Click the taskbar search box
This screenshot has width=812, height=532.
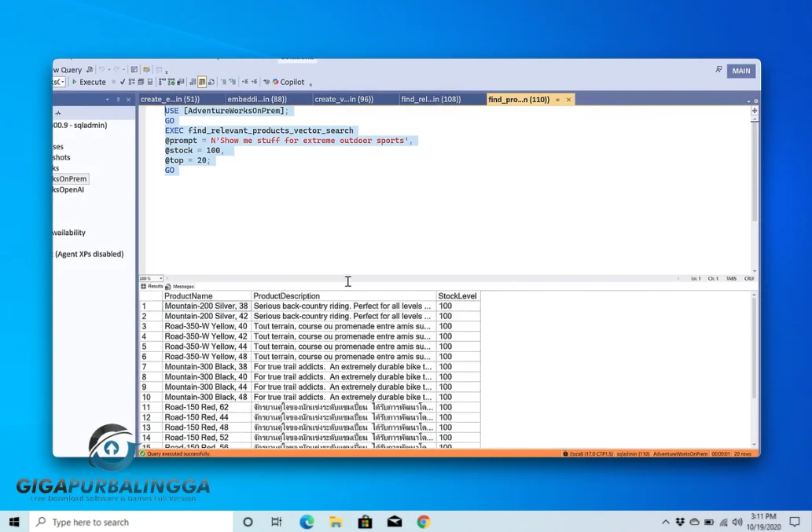click(131, 522)
